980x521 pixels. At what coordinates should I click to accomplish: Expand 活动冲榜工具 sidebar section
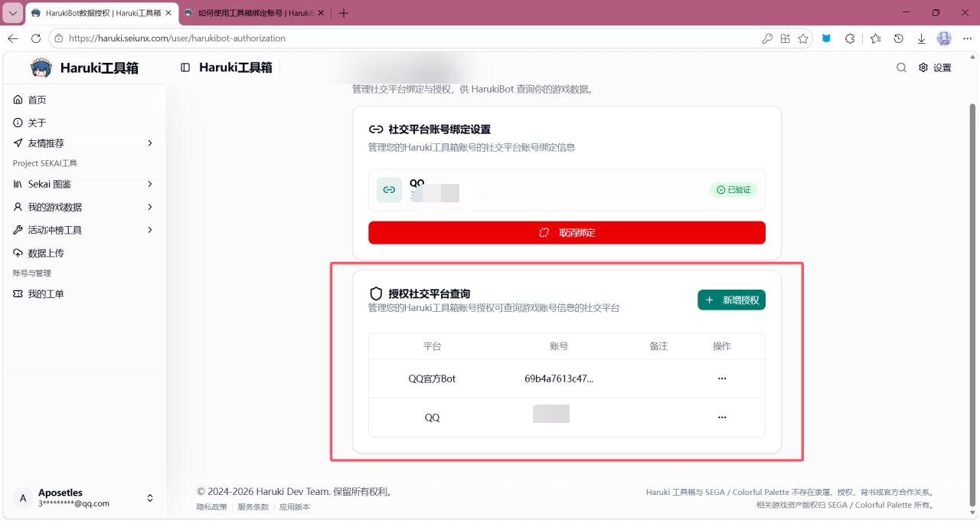pyautogui.click(x=84, y=230)
